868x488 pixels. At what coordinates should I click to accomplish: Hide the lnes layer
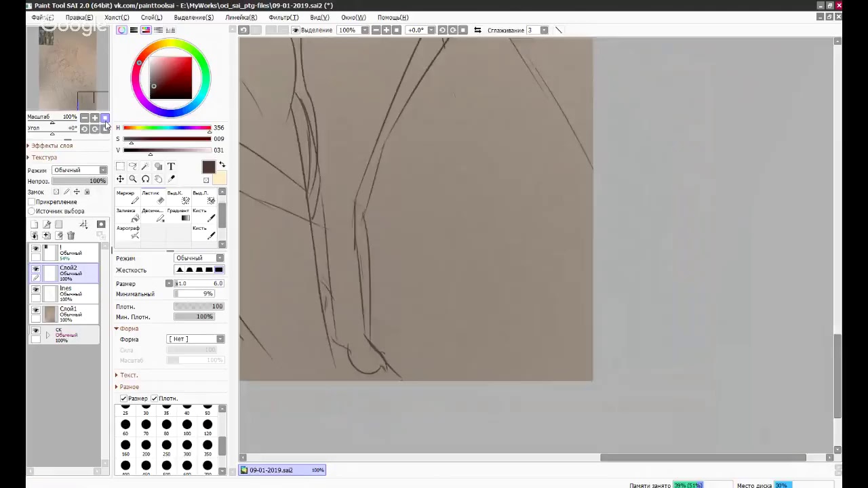pyautogui.click(x=36, y=289)
